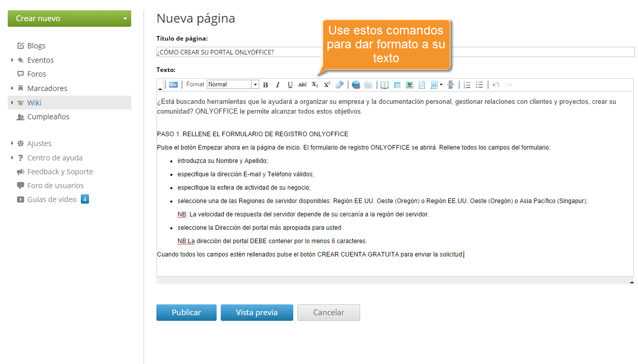Expand the Wiki section arrow
Viewport: 638px width, 364px height.
point(12,103)
